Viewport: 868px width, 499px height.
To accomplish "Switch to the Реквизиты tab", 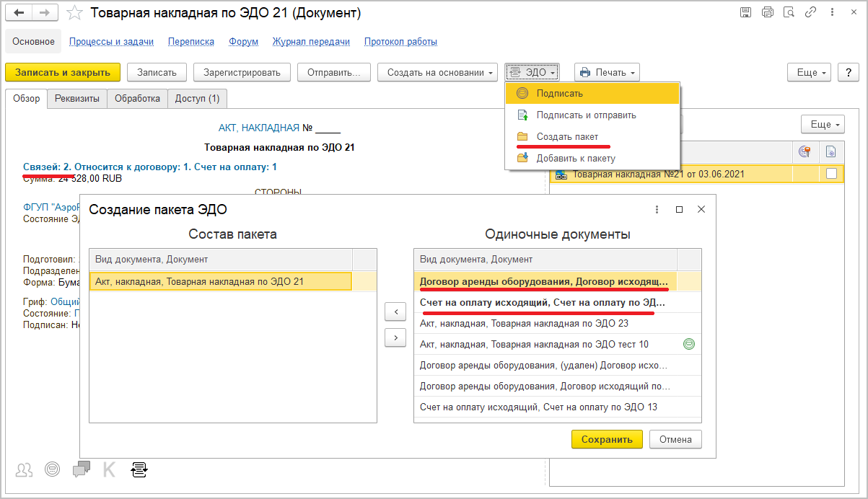I will click(x=77, y=99).
